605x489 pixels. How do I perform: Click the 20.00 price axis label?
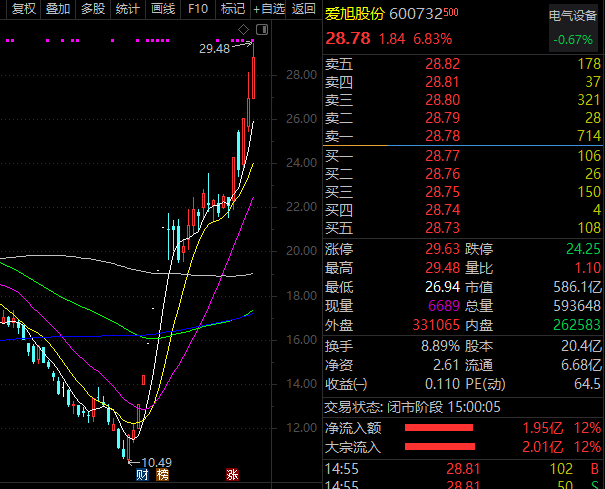coord(301,251)
